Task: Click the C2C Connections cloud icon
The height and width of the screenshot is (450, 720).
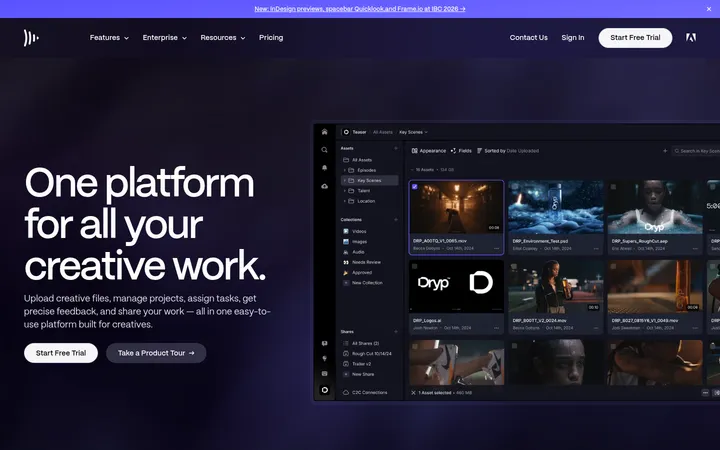Action: [x=346, y=393]
